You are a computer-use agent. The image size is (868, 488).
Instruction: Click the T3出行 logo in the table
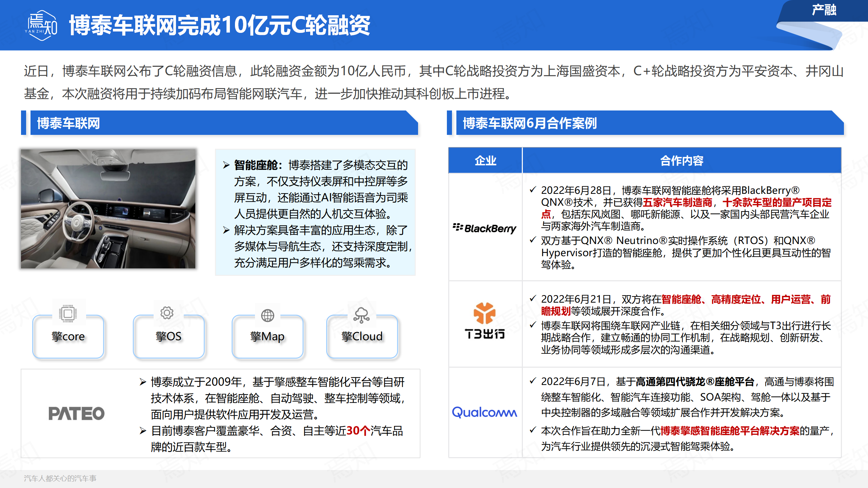[x=485, y=321]
